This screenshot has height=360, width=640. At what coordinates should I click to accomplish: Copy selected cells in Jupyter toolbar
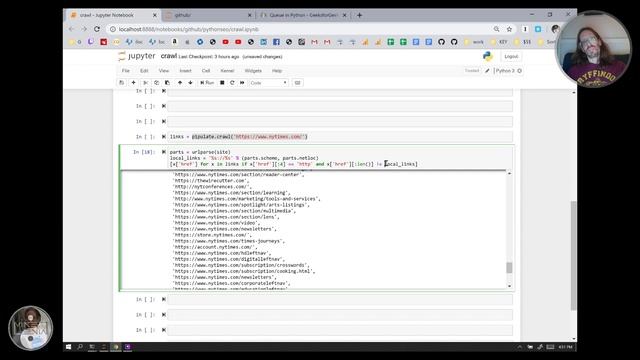156,83
